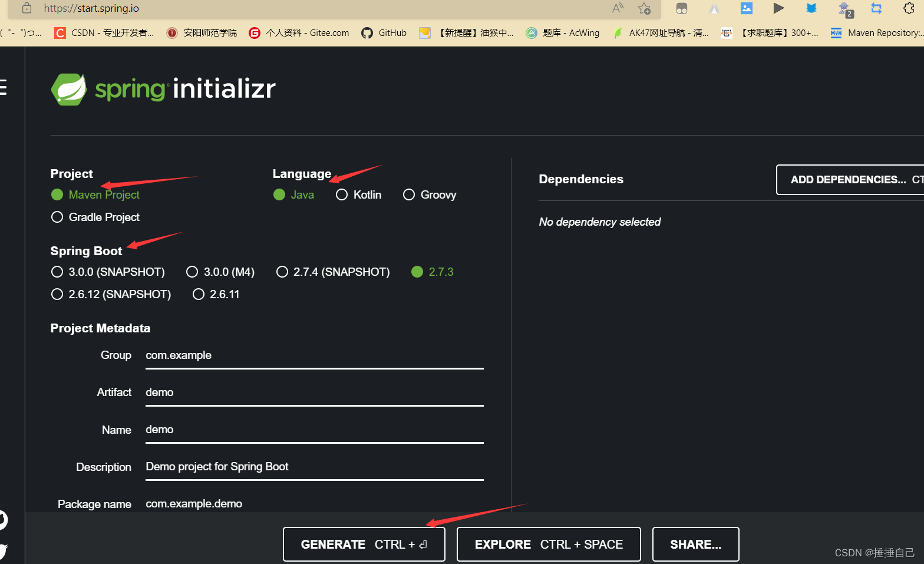Click the read aloud icon in the address bar
The image size is (924, 564).
pyautogui.click(x=618, y=8)
